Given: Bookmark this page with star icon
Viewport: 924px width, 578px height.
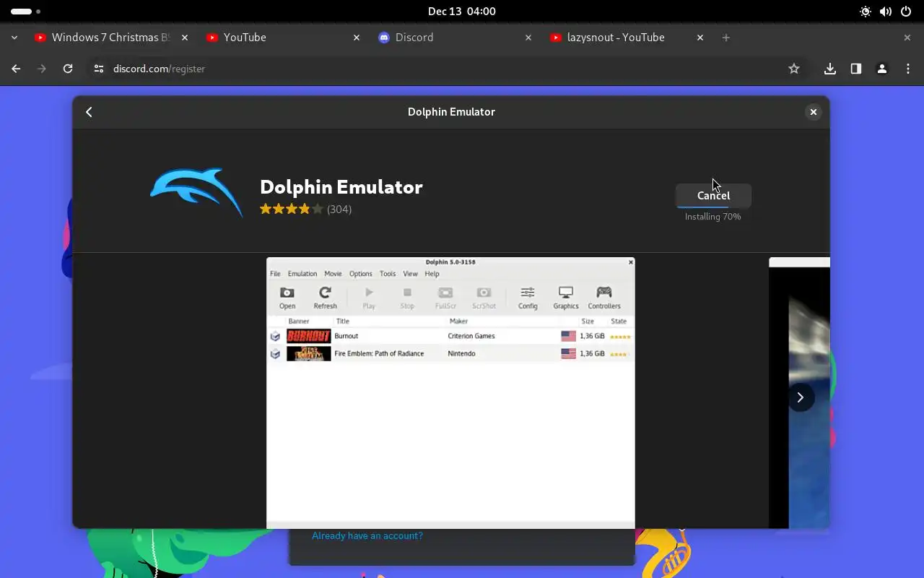Looking at the screenshot, I should coord(794,69).
